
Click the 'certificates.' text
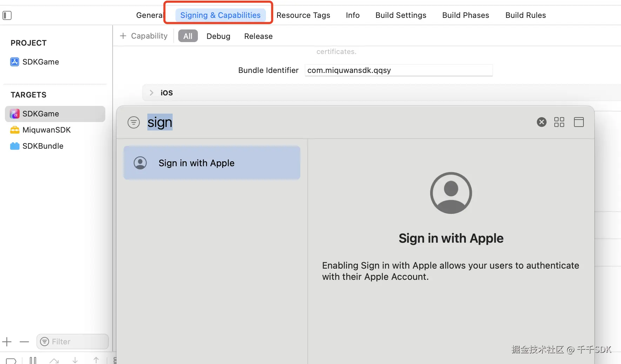(336, 52)
